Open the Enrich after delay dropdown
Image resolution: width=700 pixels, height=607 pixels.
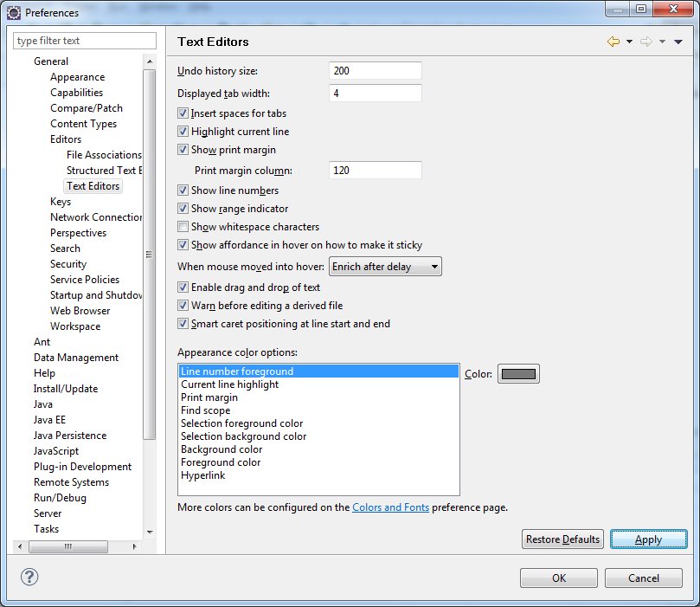point(385,267)
